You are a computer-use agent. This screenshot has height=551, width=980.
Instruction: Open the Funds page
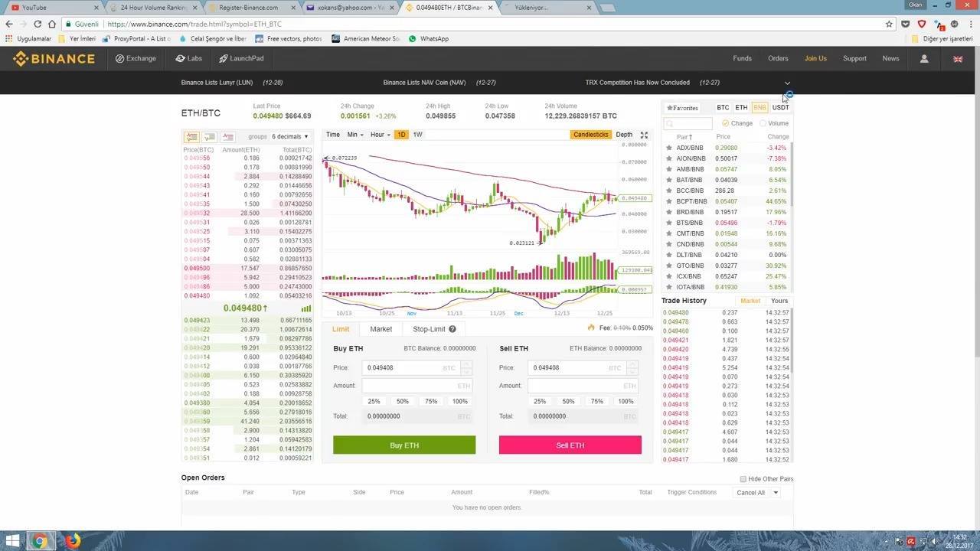(x=742, y=59)
